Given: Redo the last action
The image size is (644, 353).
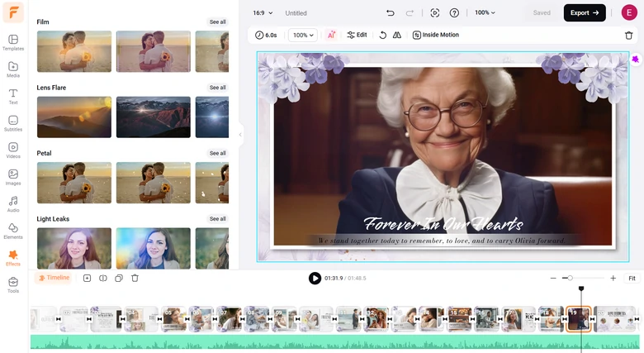Looking at the screenshot, I should [x=410, y=13].
